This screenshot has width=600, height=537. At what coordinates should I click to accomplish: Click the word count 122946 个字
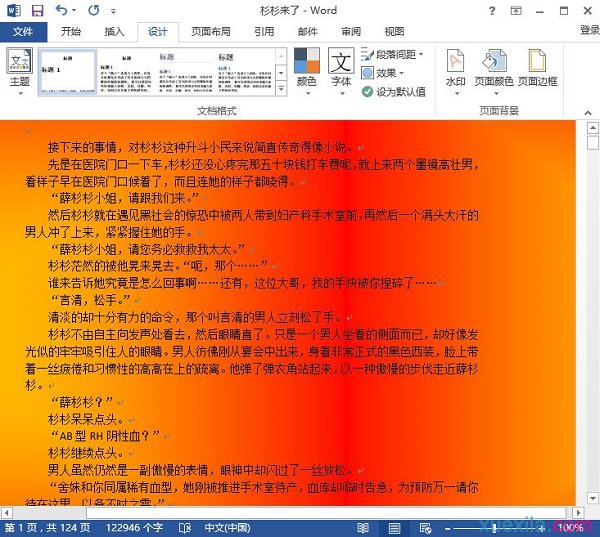(x=134, y=528)
